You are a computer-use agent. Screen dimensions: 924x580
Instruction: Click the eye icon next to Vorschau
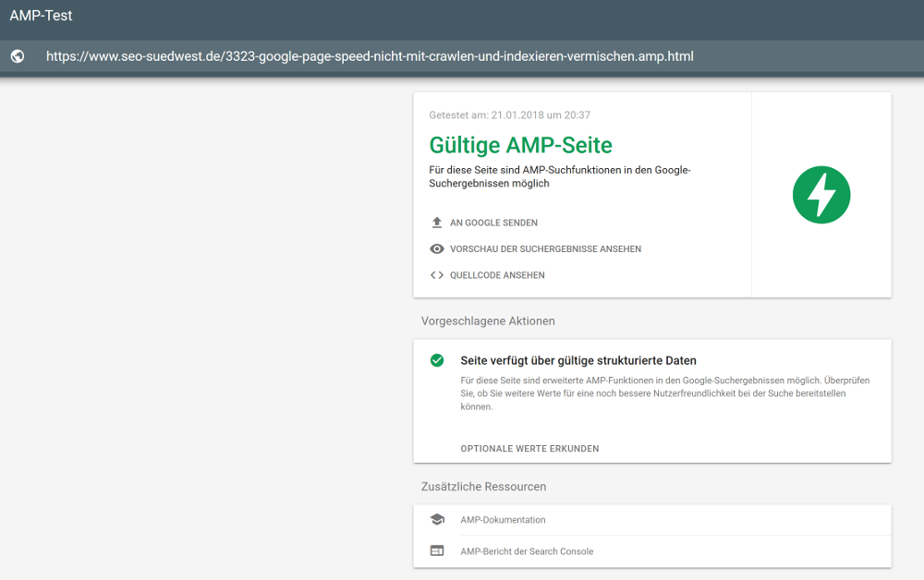tap(435, 248)
